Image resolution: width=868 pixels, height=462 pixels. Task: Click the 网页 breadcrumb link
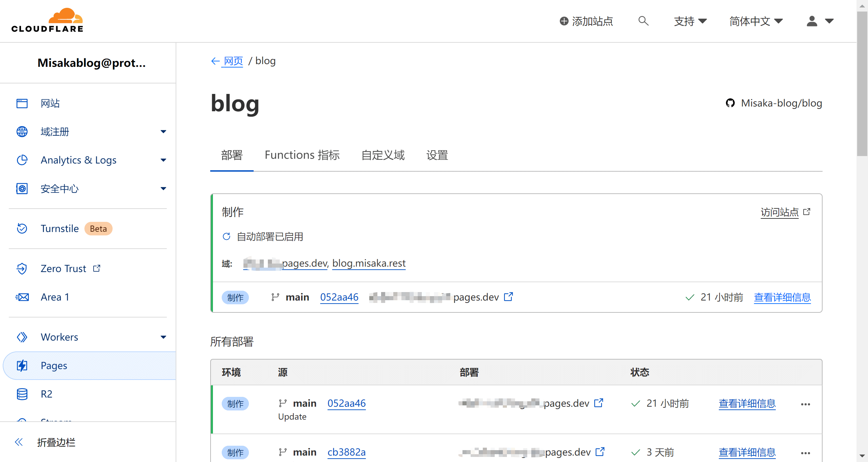point(233,61)
